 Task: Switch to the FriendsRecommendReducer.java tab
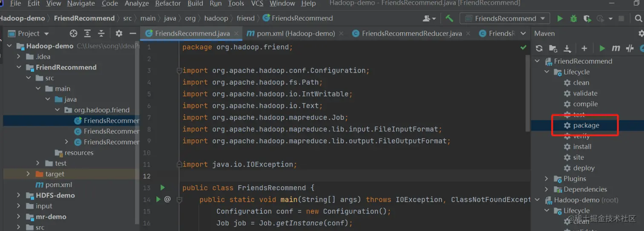click(x=411, y=33)
